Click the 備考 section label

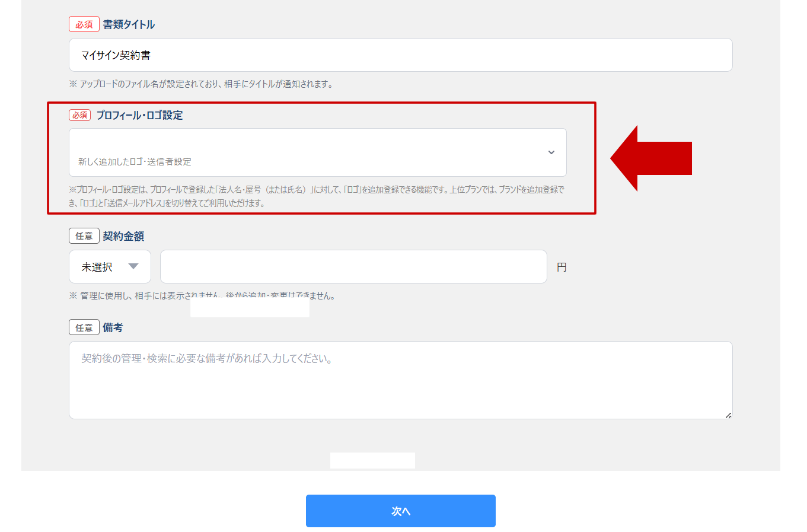[x=113, y=327]
